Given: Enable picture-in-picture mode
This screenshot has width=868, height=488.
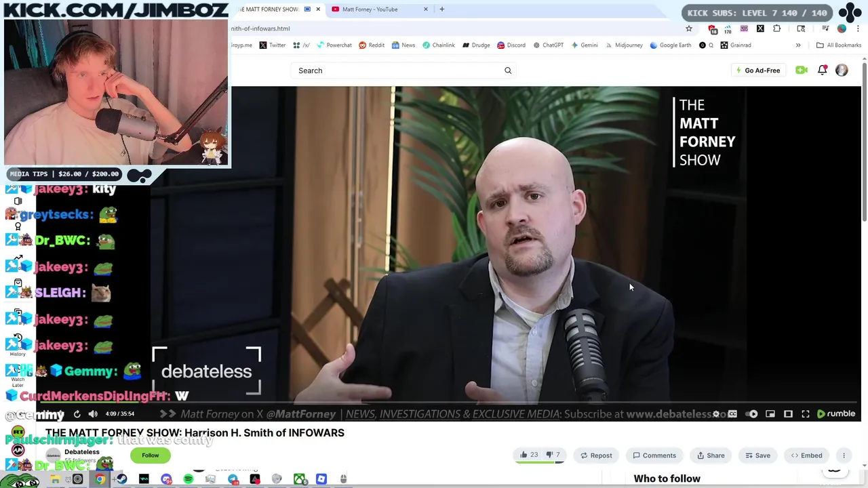Looking at the screenshot, I should pos(770,414).
